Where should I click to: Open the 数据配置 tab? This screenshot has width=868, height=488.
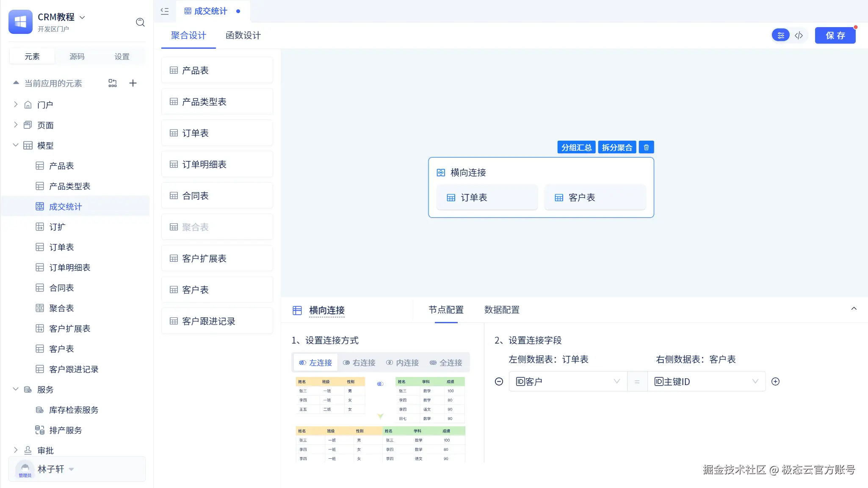pyautogui.click(x=502, y=310)
